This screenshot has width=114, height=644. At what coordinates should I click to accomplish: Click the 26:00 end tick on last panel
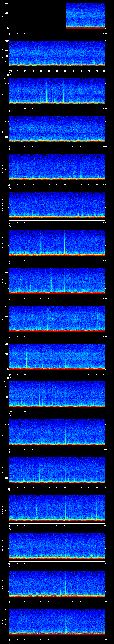coord(105,639)
